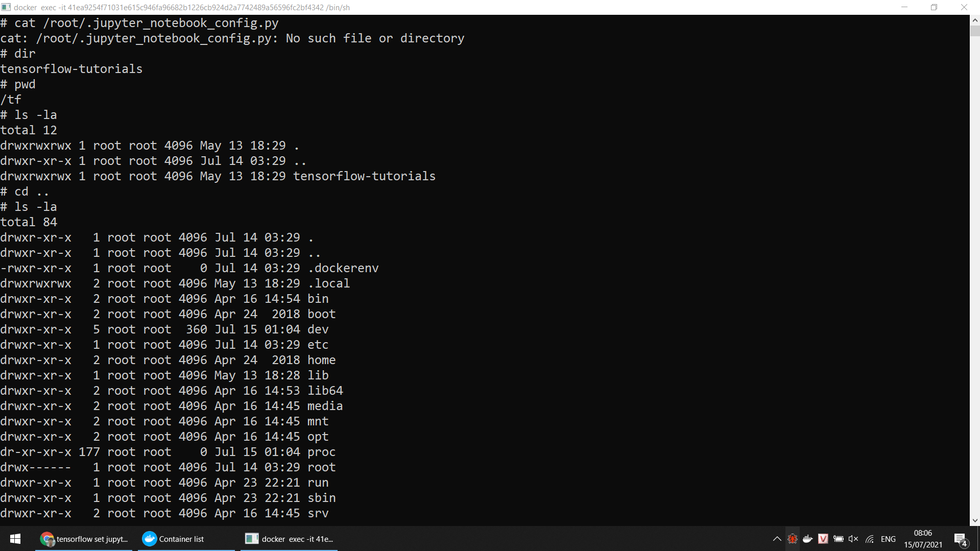Click the scrollbar down arrow in the terminal
This screenshot has height=551, width=980.
[x=974, y=520]
